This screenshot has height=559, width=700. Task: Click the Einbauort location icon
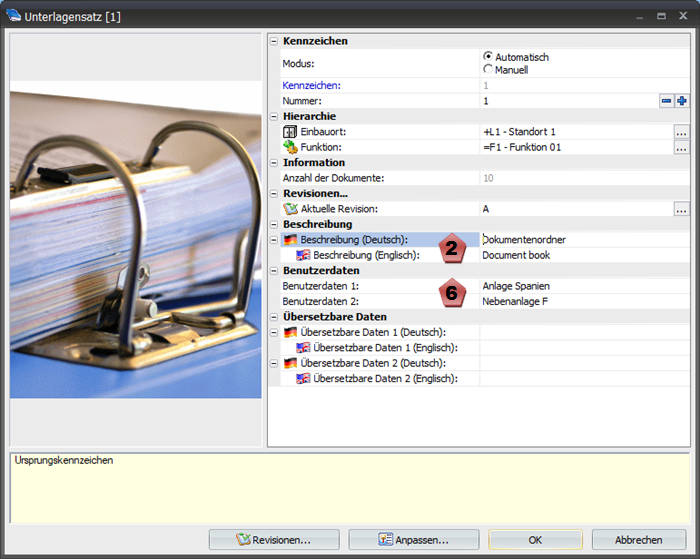291,132
